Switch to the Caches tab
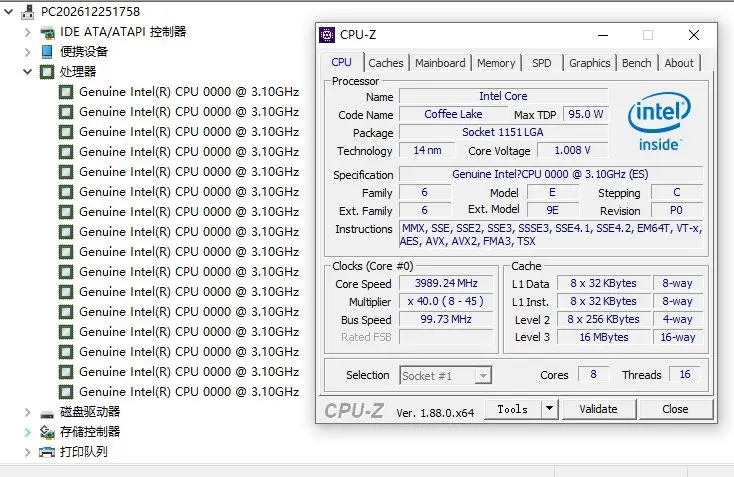This screenshot has width=734, height=477. coord(386,63)
